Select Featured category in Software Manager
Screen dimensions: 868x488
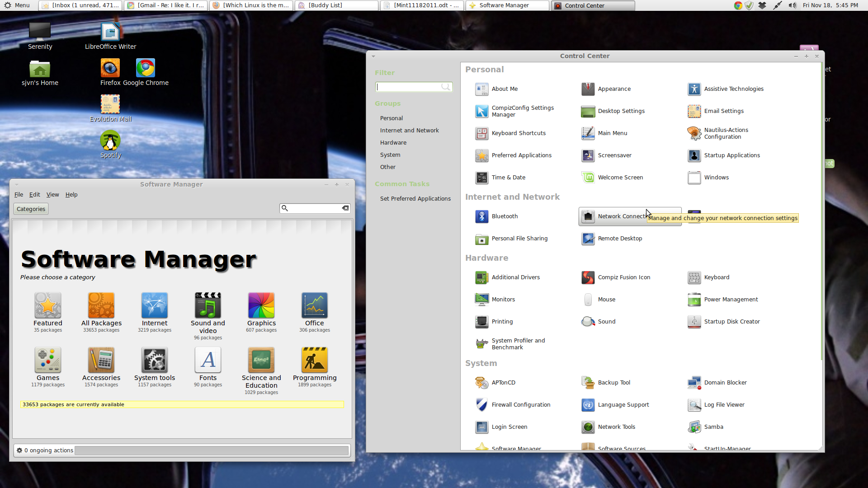[x=48, y=313]
